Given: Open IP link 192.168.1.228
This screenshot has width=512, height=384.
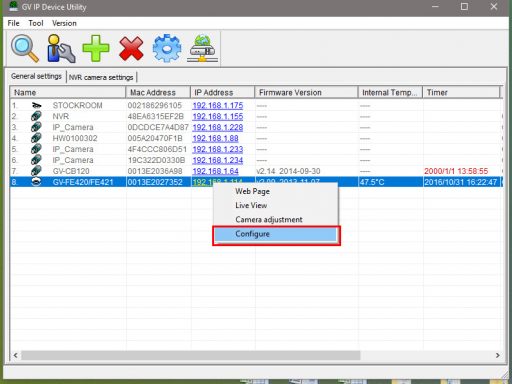Looking at the screenshot, I should click(x=218, y=127).
